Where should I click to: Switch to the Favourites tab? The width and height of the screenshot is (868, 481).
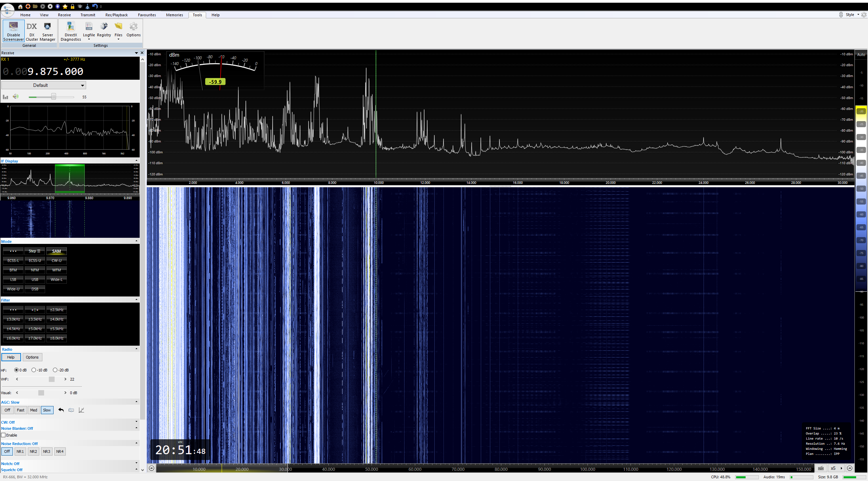(147, 15)
